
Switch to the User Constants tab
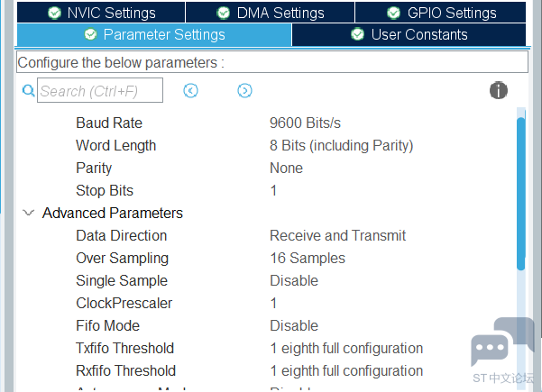(x=409, y=34)
